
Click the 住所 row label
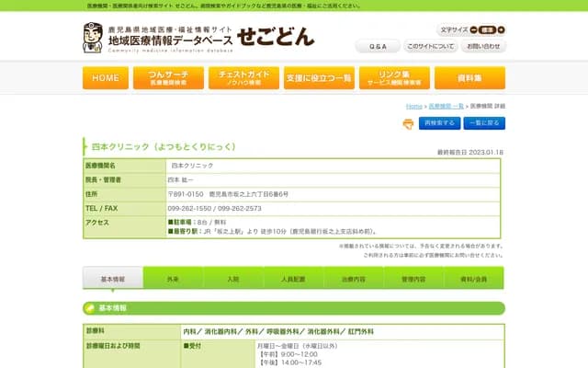click(x=91, y=194)
